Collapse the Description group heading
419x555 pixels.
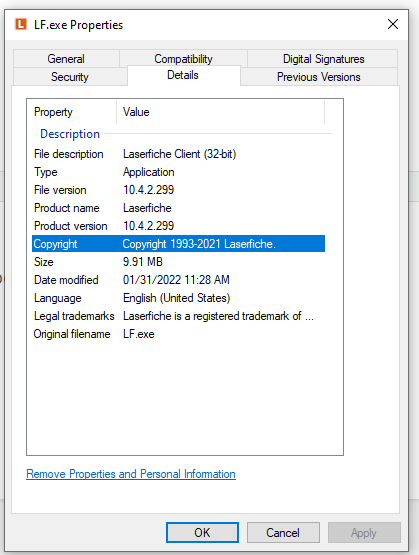pyautogui.click(x=70, y=134)
